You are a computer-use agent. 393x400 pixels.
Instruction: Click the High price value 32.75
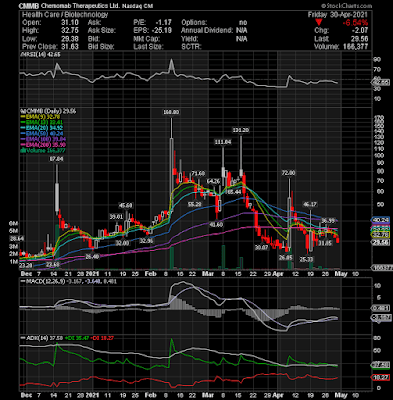[x=70, y=30]
